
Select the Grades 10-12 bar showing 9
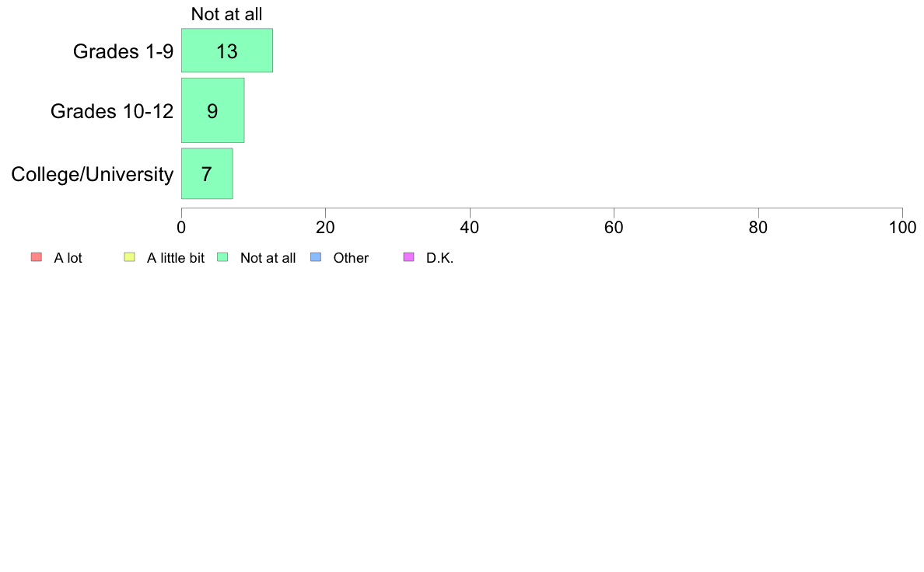coord(213,110)
